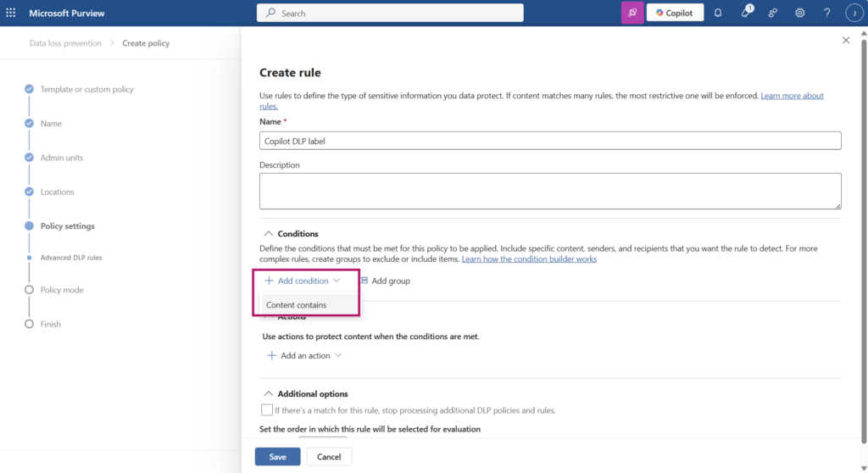Click the search magnifier icon

pyautogui.click(x=270, y=13)
